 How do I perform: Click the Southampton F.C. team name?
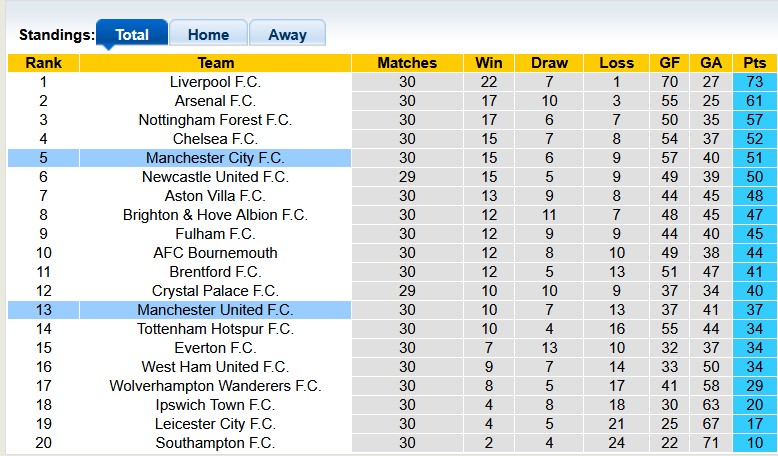[x=215, y=443]
